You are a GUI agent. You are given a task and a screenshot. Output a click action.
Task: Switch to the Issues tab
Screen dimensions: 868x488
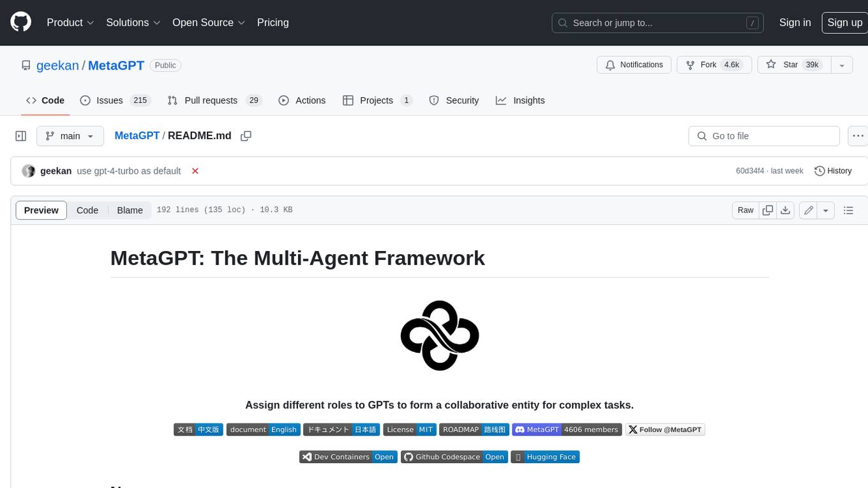[115, 100]
